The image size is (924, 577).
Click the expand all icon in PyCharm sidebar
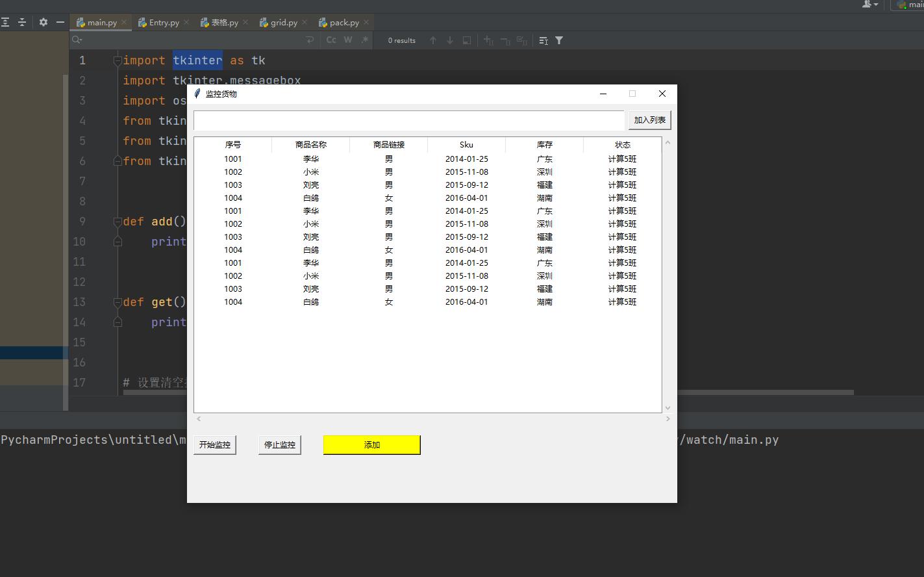point(5,22)
